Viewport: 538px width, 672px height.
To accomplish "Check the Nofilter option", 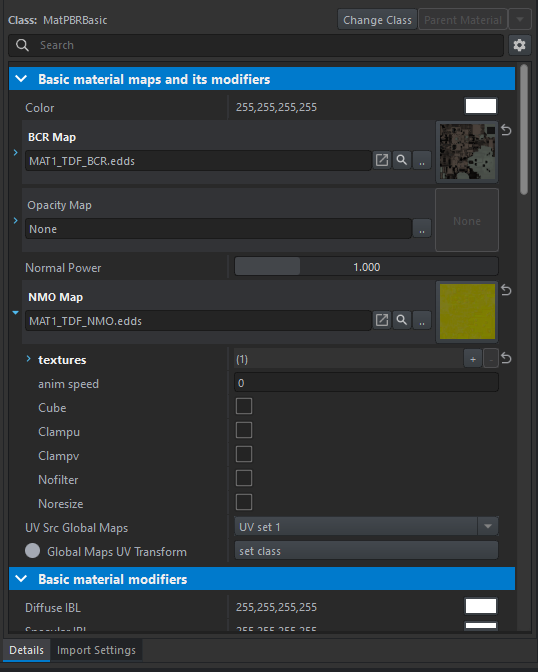I will pyautogui.click(x=244, y=478).
